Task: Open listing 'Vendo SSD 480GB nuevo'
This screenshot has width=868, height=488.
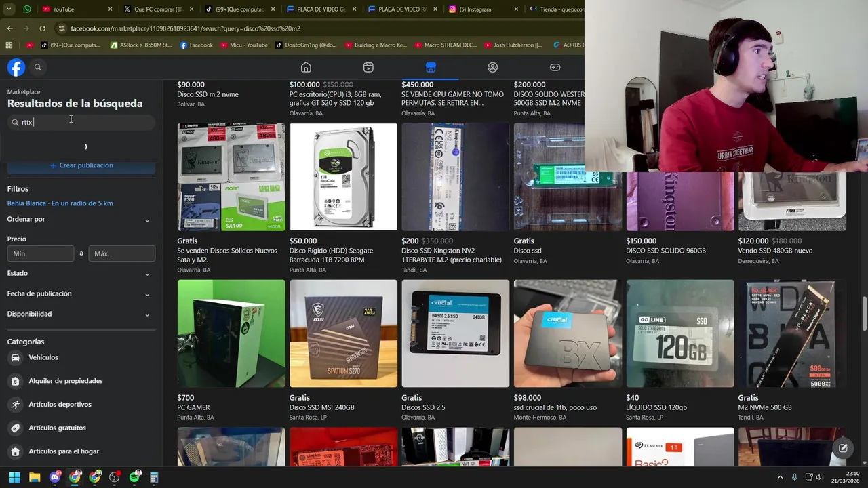Action: (x=776, y=251)
